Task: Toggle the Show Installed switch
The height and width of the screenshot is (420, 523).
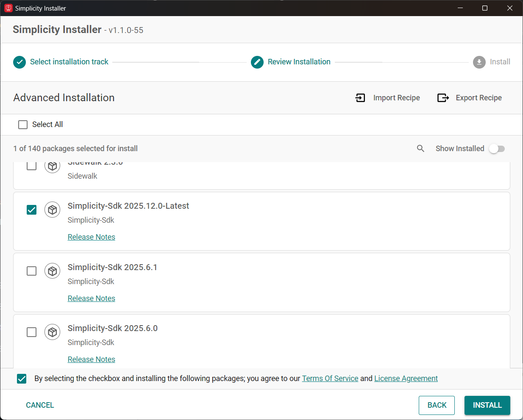Action: [x=496, y=149]
